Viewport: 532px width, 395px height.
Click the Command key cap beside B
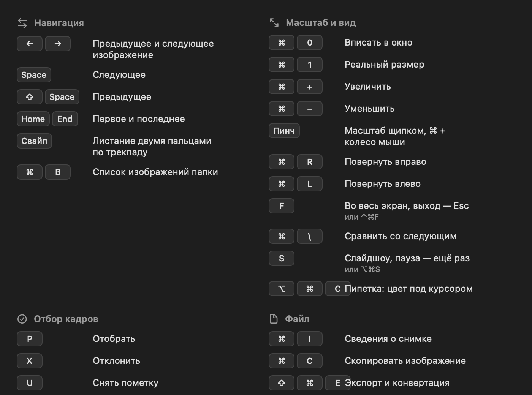coord(30,172)
